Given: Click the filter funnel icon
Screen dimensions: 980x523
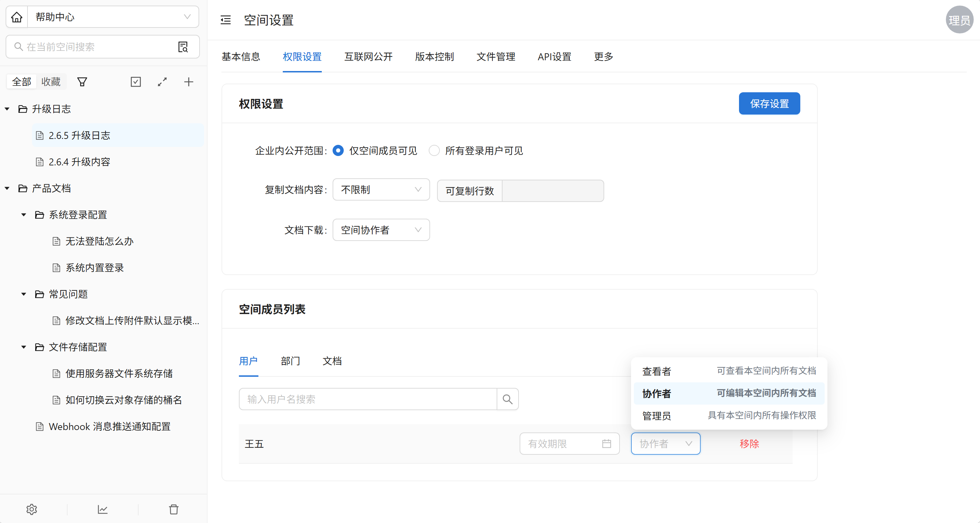Looking at the screenshot, I should [x=82, y=82].
